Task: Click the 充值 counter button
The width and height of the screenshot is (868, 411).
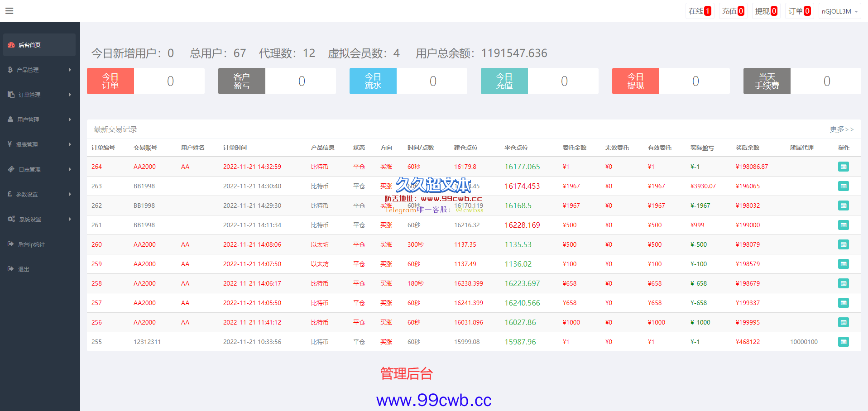Action: (733, 11)
